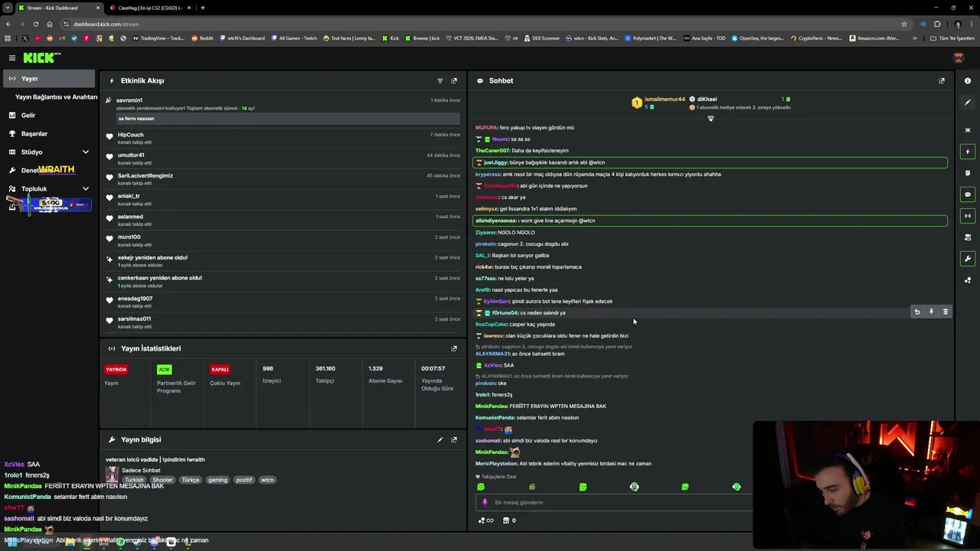Open Yayın Bağlantısı ve Anahtarı page
Viewport: 980px width, 551px height.
pyautogui.click(x=56, y=97)
